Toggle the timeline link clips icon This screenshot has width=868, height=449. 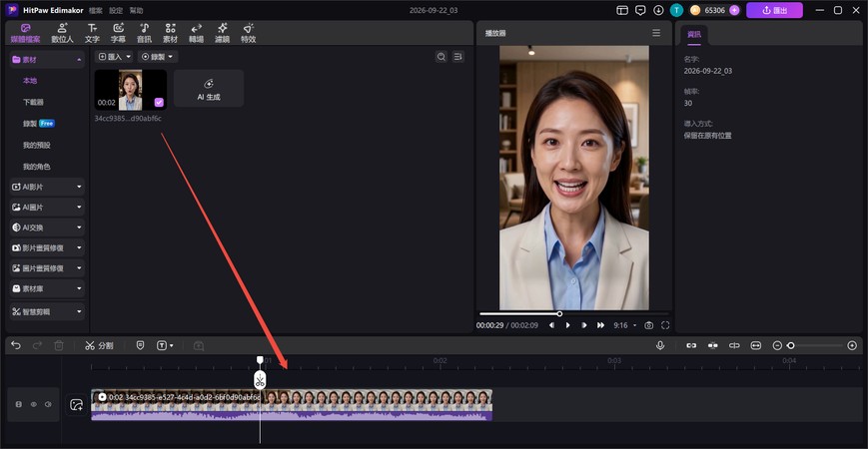click(x=691, y=345)
